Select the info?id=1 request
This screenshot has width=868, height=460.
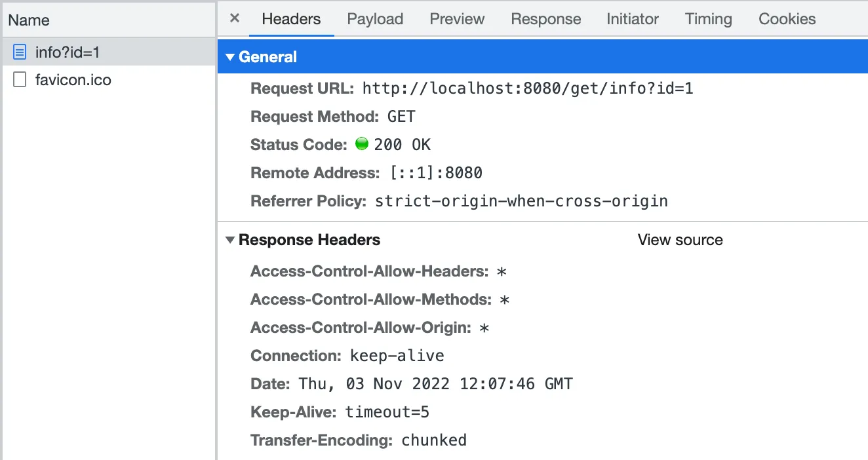point(68,52)
